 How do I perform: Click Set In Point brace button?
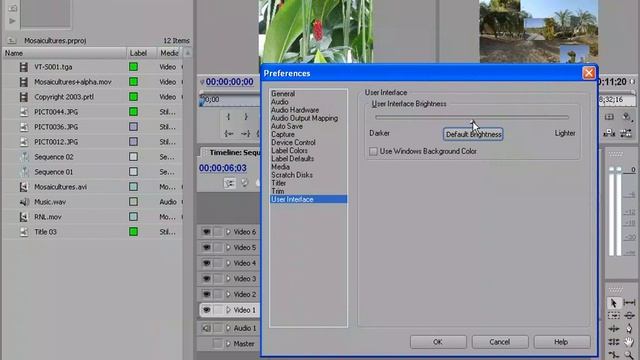point(228,117)
